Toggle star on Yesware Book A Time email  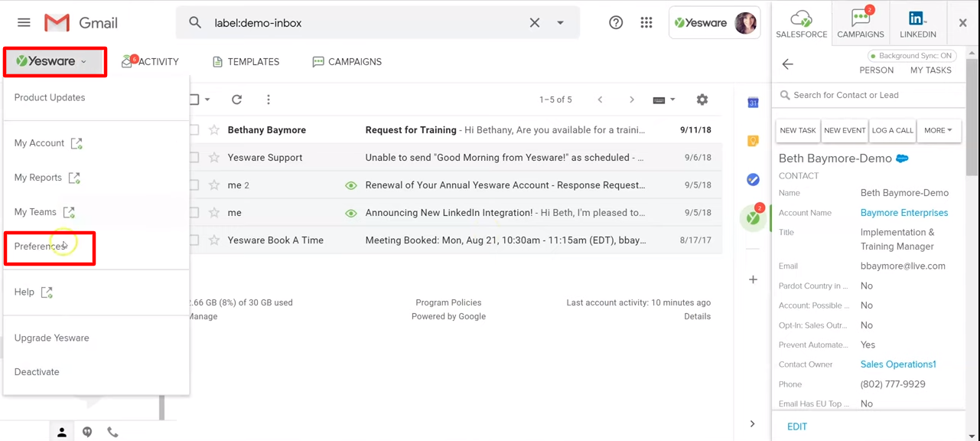[x=214, y=240]
